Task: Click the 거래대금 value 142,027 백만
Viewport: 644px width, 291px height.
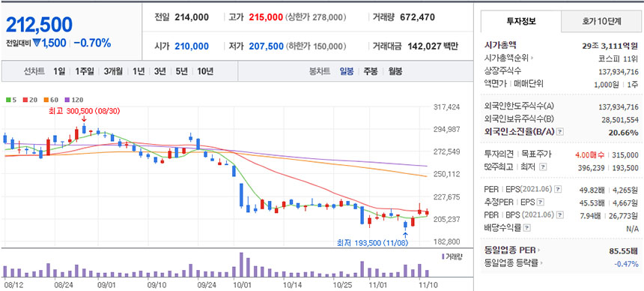Action: point(433,46)
